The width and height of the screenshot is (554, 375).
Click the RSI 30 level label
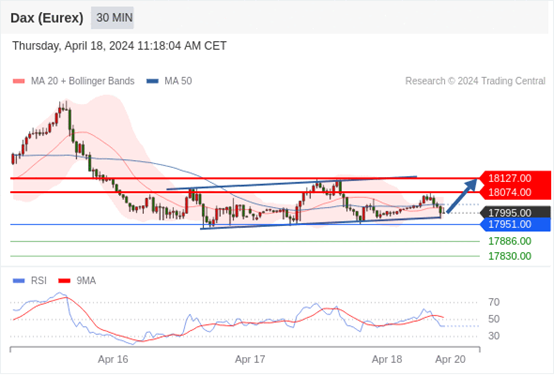(494, 336)
